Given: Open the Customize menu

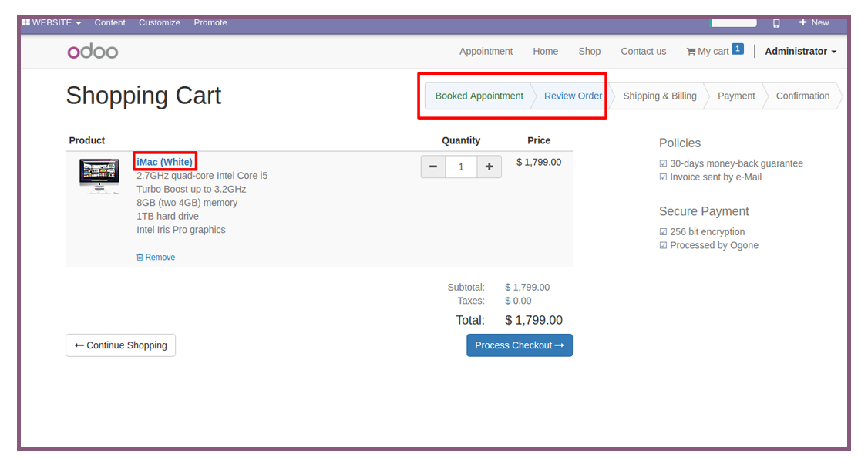Looking at the screenshot, I should pos(160,22).
